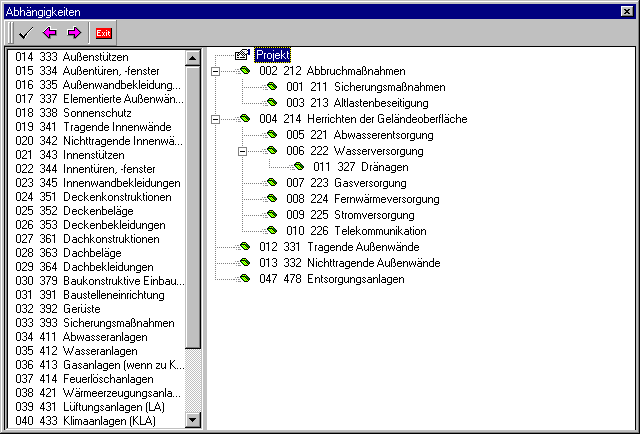Click the icon beside Entsorgungsanlagen
Screen dimensions: 640x434
point(244,279)
